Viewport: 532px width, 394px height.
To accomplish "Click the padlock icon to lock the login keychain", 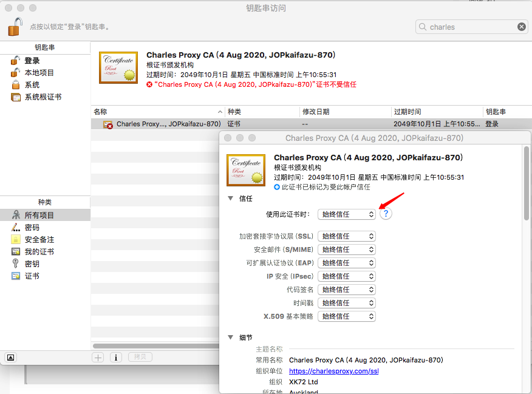I will coord(15,27).
